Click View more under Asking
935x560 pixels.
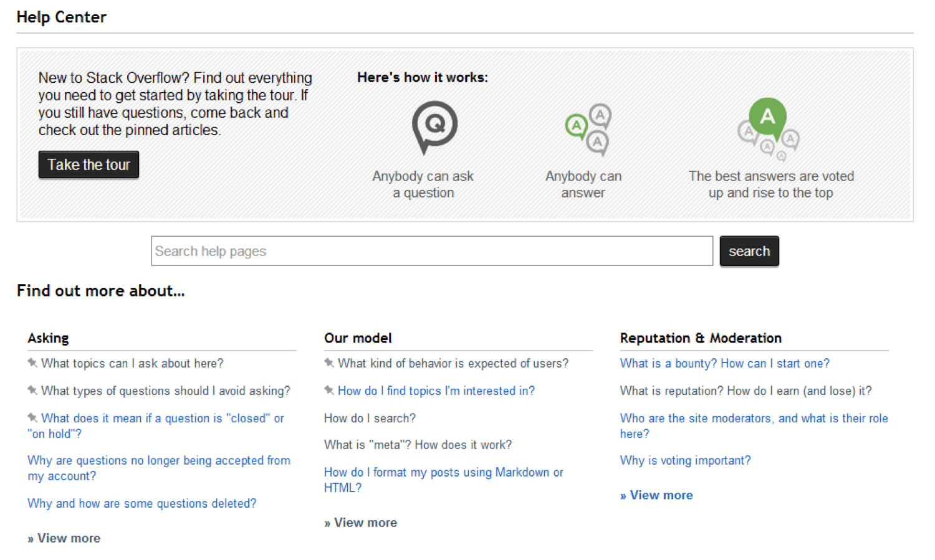point(64,538)
